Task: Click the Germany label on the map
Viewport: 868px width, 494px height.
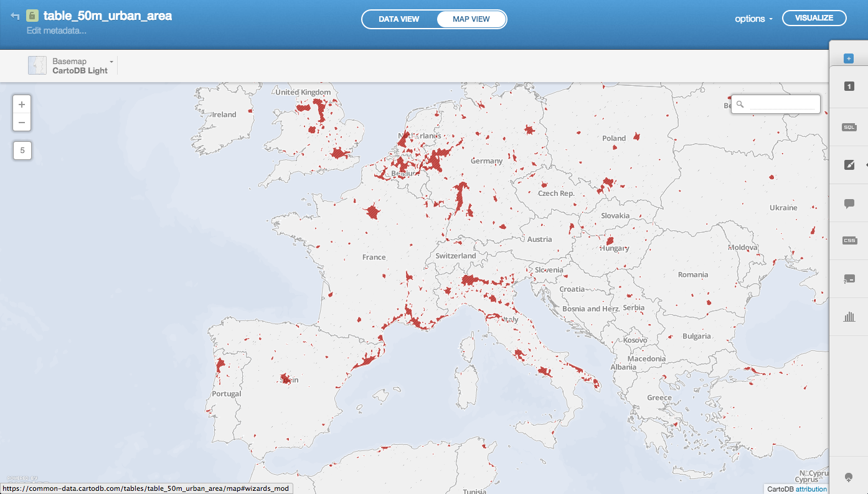Action: [486, 161]
